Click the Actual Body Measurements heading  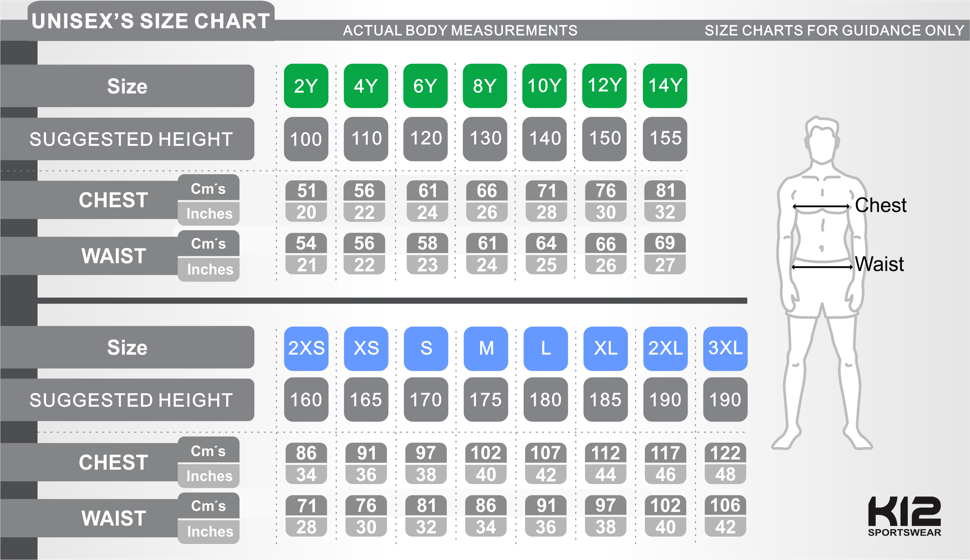click(x=460, y=31)
